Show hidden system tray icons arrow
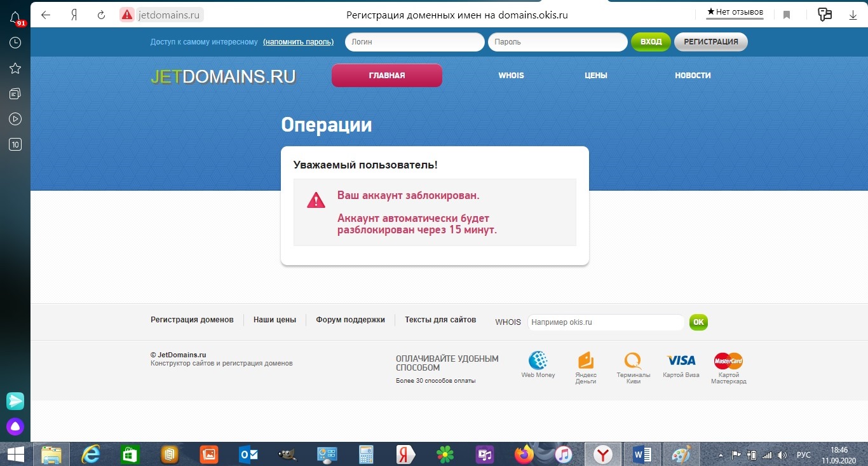868x466 pixels. pyautogui.click(x=721, y=455)
